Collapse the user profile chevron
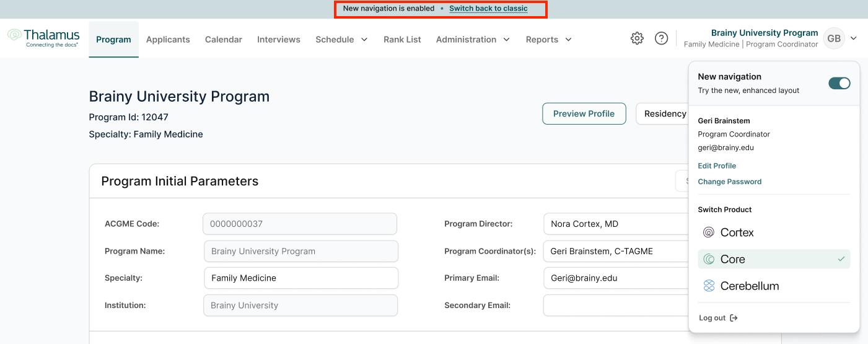 [x=853, y=38]
